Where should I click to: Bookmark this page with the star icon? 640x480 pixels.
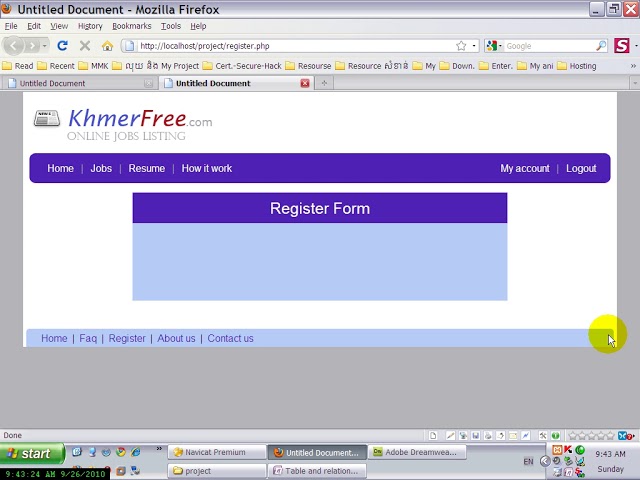coord(461,46)
